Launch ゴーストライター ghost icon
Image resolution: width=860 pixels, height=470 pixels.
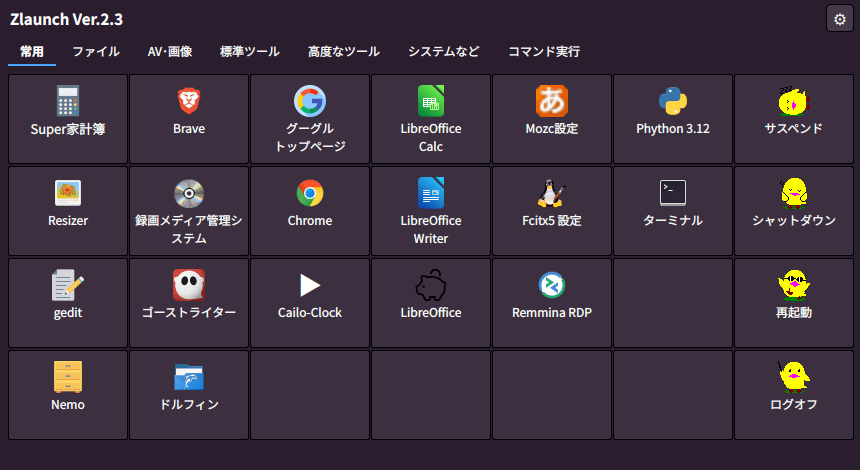coord(189,285)
